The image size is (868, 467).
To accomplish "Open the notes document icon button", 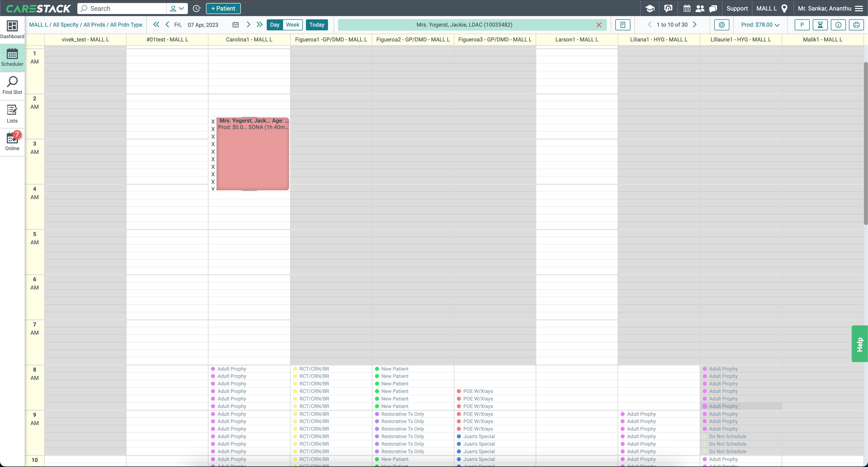I will click(623, 25).
